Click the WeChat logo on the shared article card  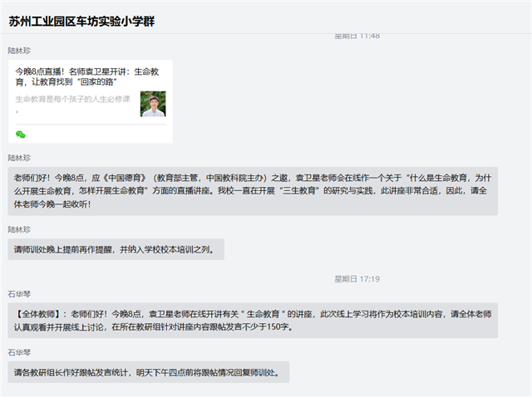click(21, 135)
